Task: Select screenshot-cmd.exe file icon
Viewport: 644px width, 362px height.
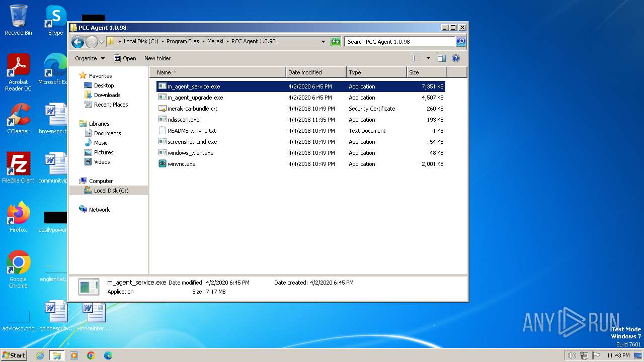Action: click(x=162, y=142)
